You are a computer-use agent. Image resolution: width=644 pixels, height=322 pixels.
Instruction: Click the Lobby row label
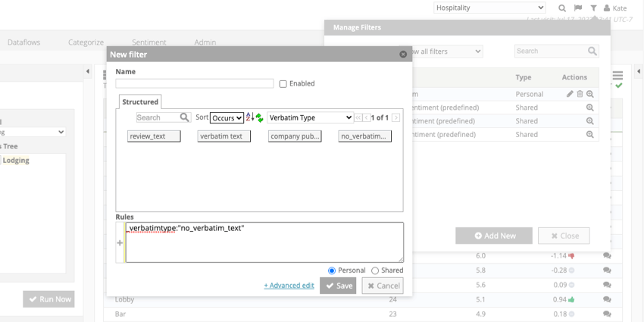pos(124,300)
